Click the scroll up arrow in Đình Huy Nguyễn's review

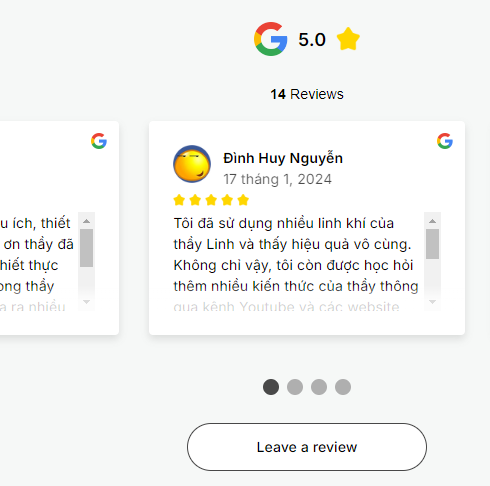(x=432, y=221)
